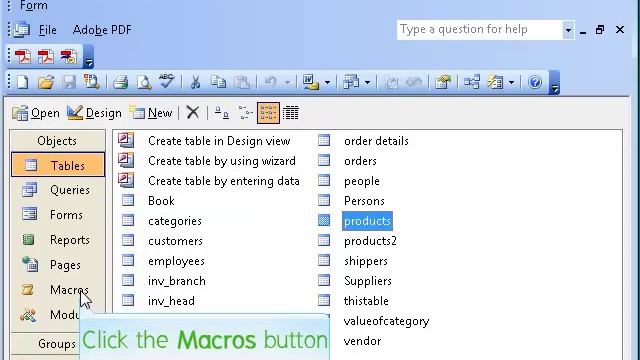Select the categories table
The height and width of the screenshot is (360, 640).
(175, 221)
